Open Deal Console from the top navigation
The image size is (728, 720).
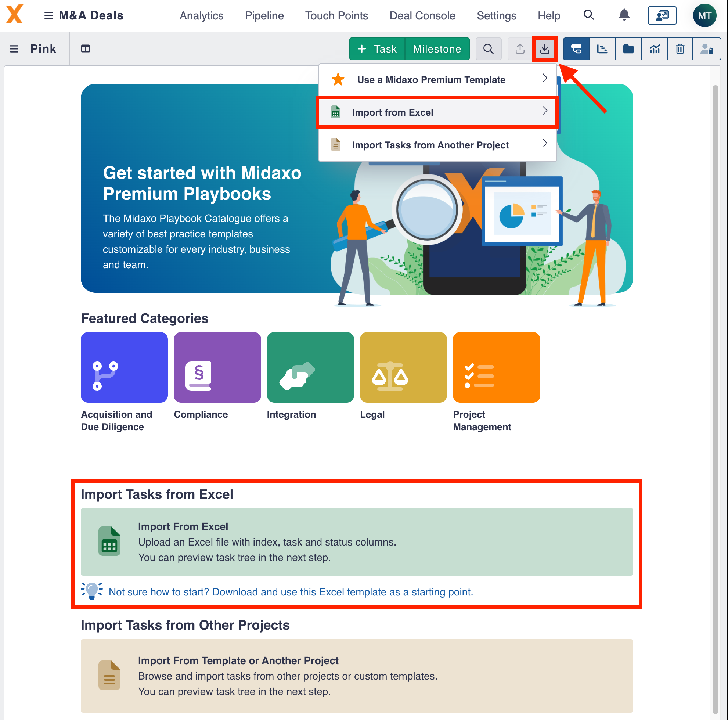coord(422,15)
